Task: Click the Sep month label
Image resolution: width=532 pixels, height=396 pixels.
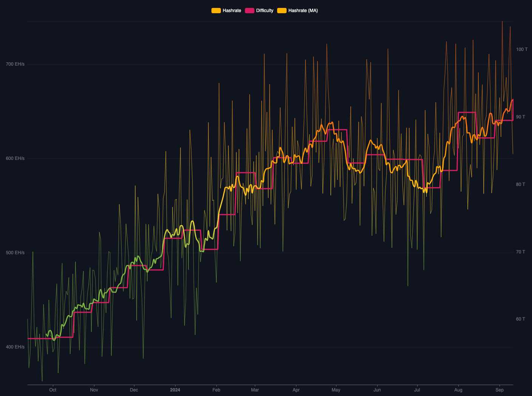Action: (x=499, y=390)
